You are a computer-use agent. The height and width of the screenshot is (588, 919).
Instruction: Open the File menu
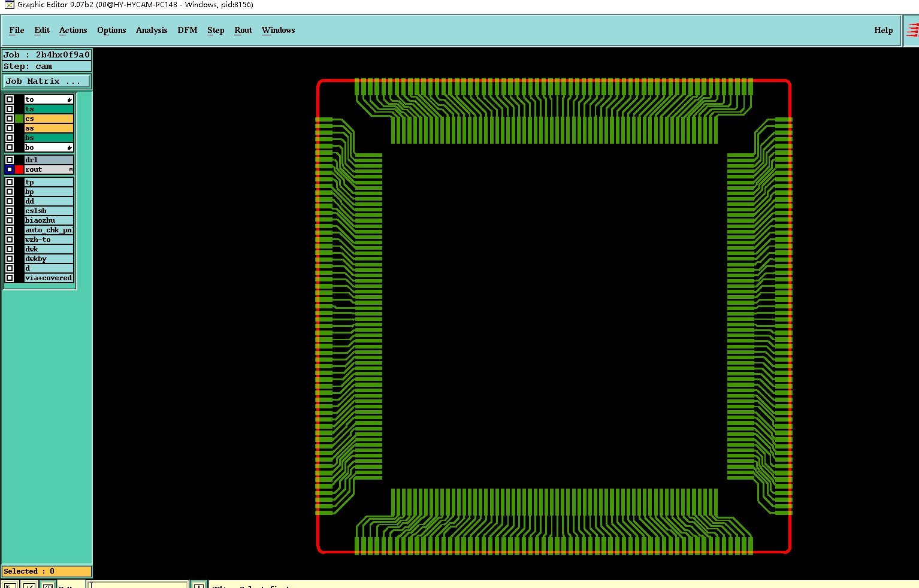point(17,30)
